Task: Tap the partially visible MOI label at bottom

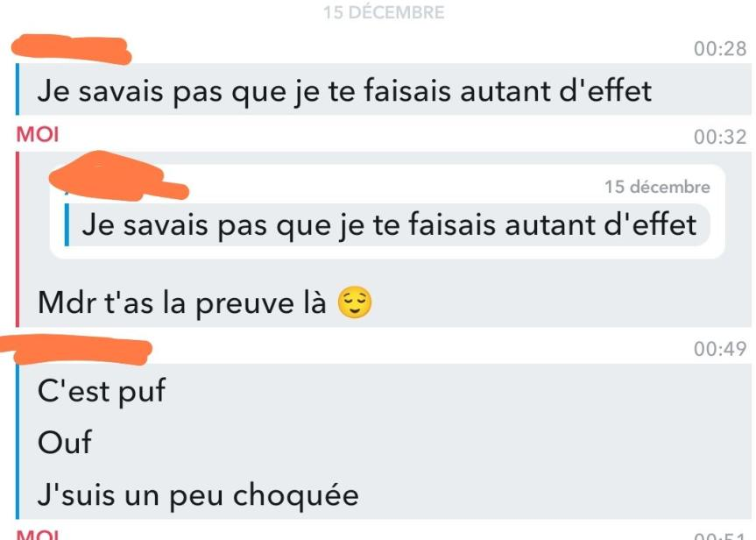Action: click(38, 535)
